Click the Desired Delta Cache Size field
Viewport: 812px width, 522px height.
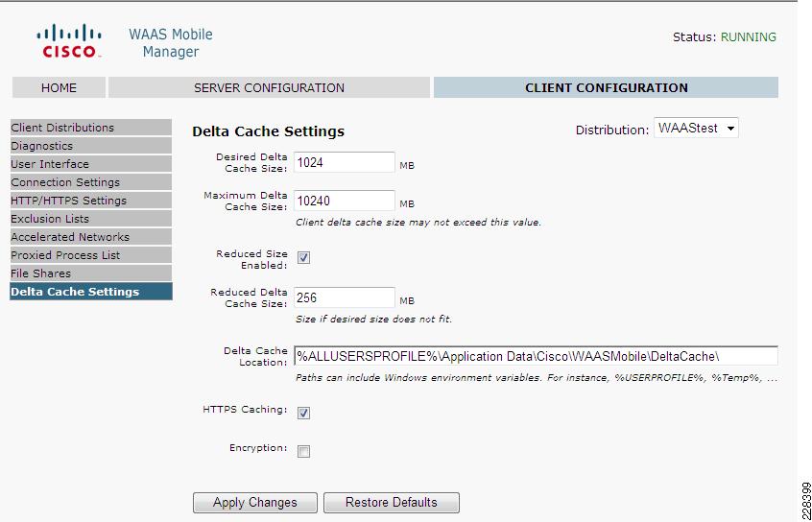[x=345, y=162]
